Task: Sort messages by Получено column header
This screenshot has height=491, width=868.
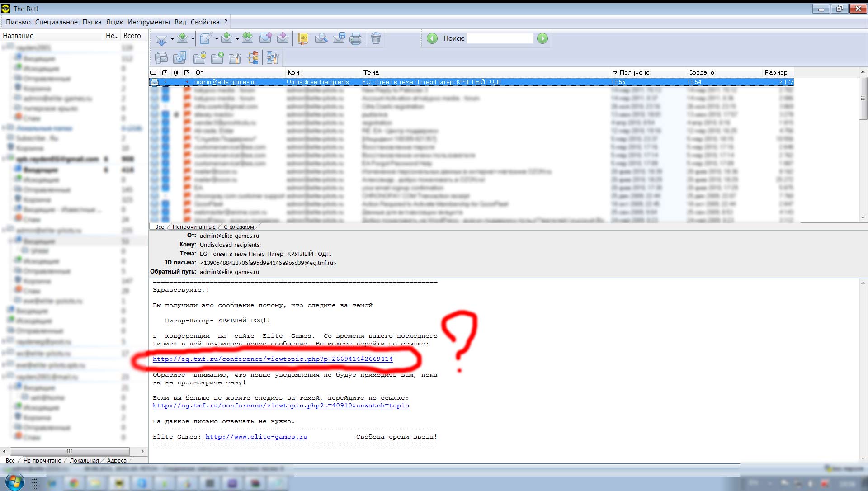Action: 634,72
